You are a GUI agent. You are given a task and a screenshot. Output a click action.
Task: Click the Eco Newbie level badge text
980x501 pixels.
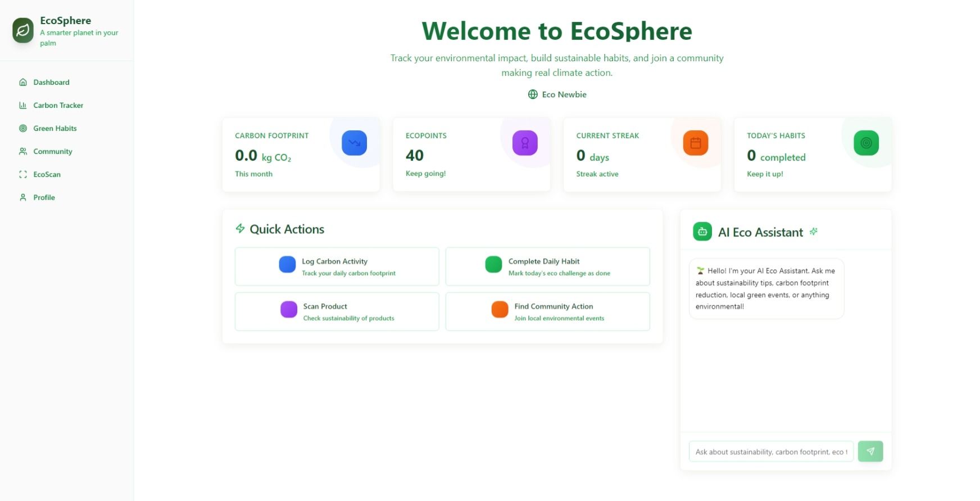(x=564, y=94)
